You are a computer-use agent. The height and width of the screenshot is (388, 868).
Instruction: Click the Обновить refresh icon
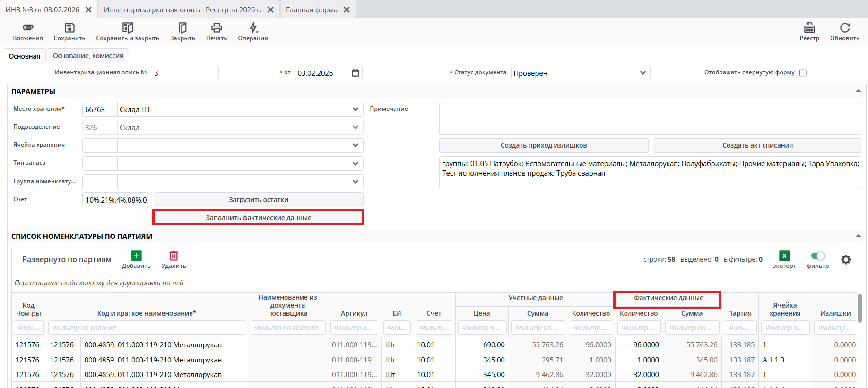click(845, 28)
